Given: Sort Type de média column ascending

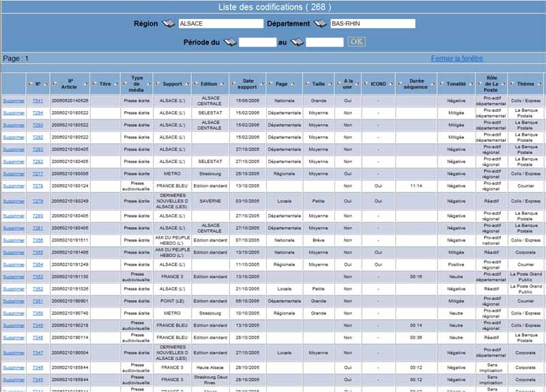Looking at the screenshot, I should (149, 84).
